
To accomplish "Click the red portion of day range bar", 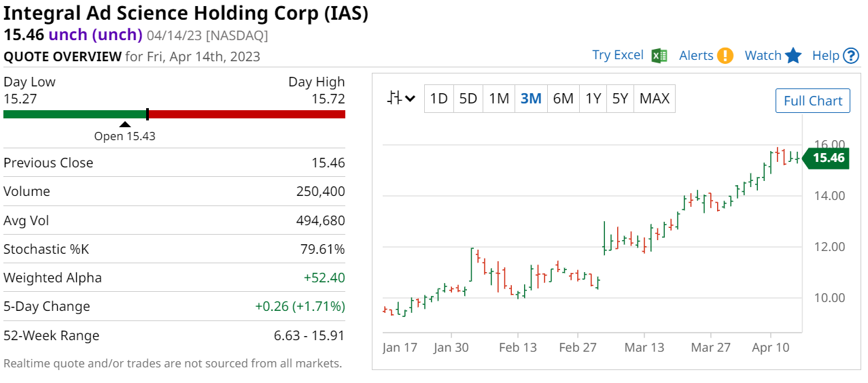I will [x=247, y=114].
